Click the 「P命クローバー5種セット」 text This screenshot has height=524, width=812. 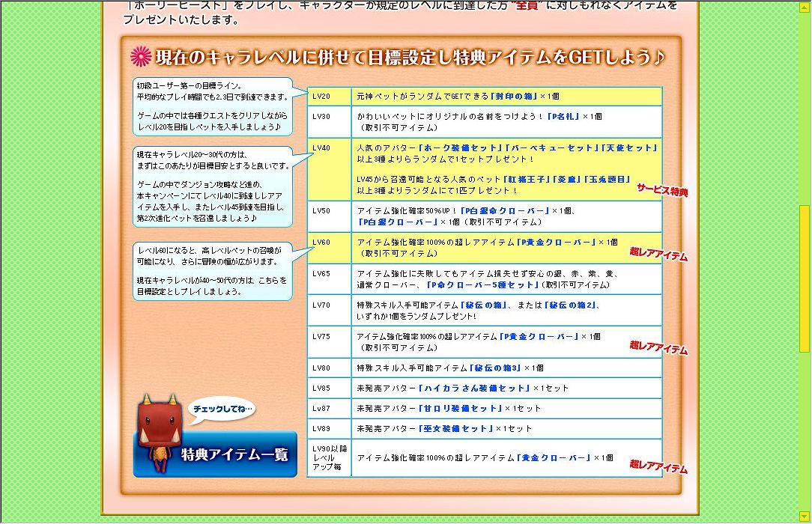pyautogui.click(x=482, y=285)
